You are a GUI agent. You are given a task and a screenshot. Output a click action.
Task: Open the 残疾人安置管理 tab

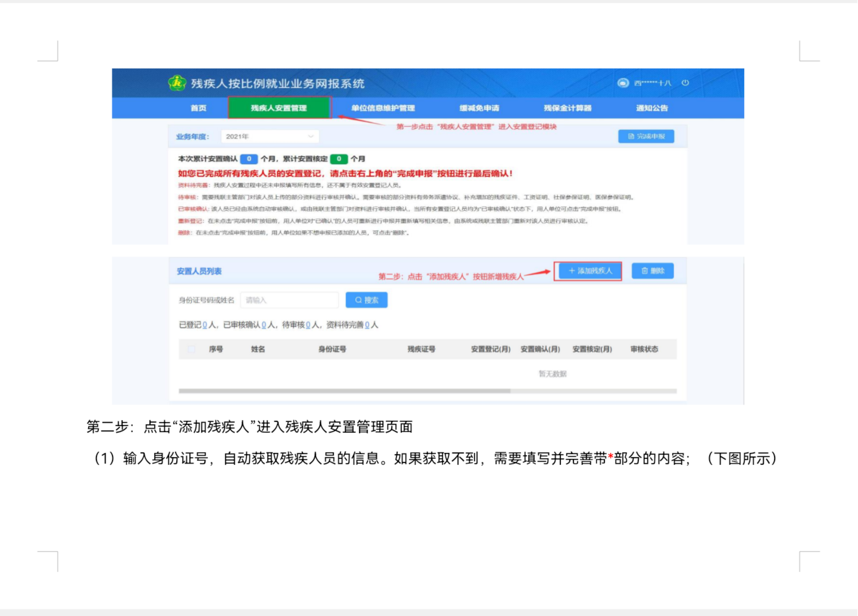[279, 108]
